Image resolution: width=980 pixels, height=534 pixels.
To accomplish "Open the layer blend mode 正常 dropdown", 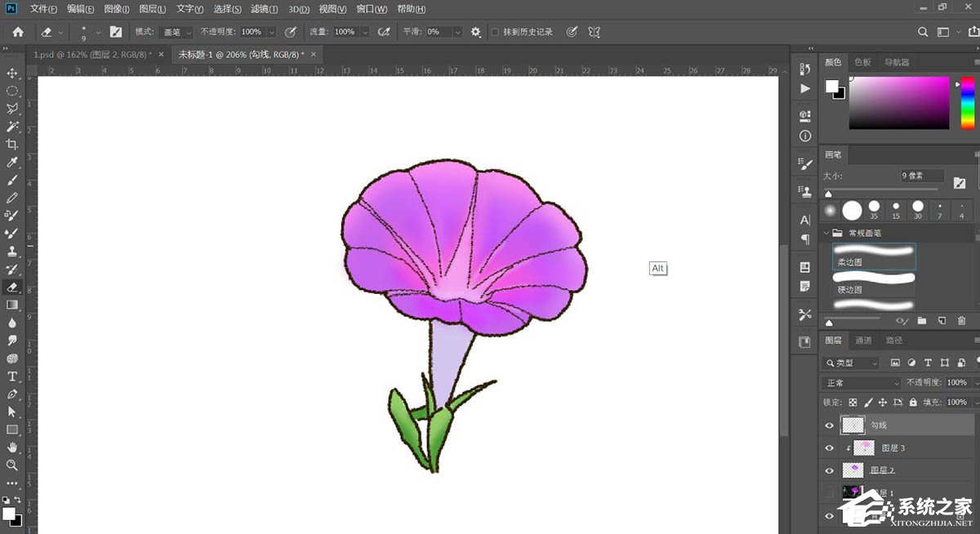I will [862, 383].
